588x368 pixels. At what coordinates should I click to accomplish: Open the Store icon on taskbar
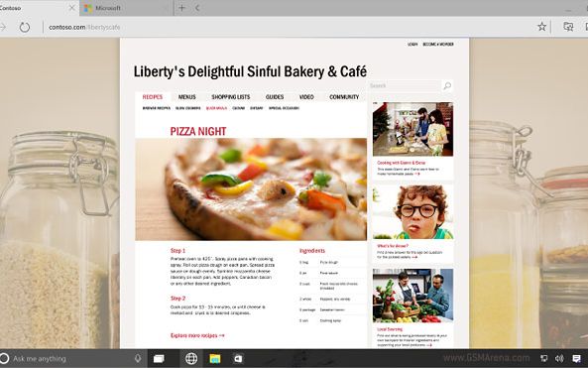[x=238, y=359]
